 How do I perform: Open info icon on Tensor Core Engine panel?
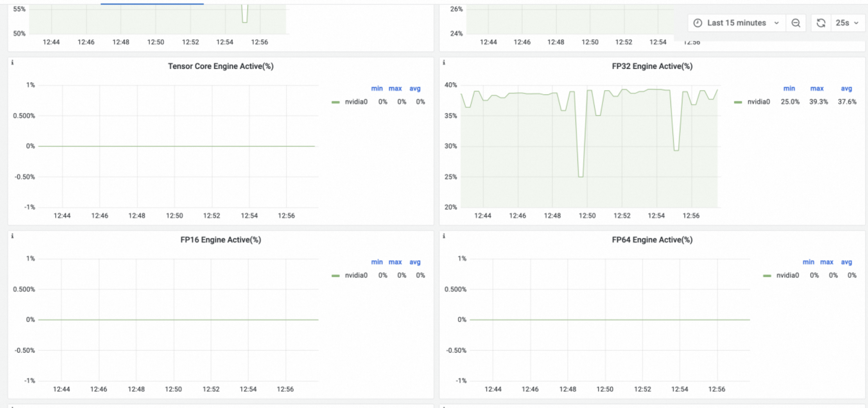coord(13,63)
